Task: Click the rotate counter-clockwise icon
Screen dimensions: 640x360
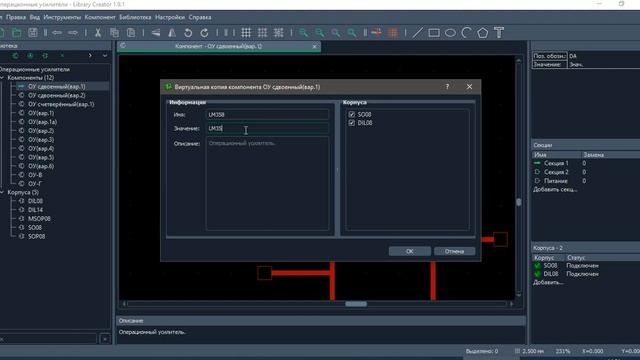Action: tap(188, 33)
